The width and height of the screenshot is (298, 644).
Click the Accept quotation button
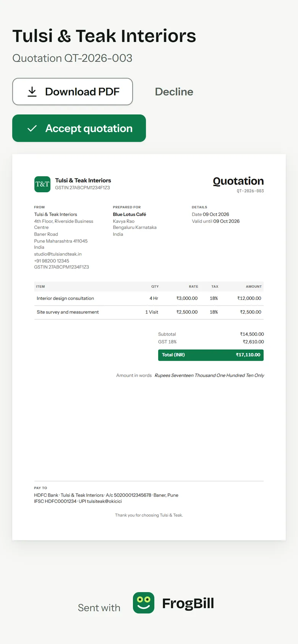pos(79,128)
